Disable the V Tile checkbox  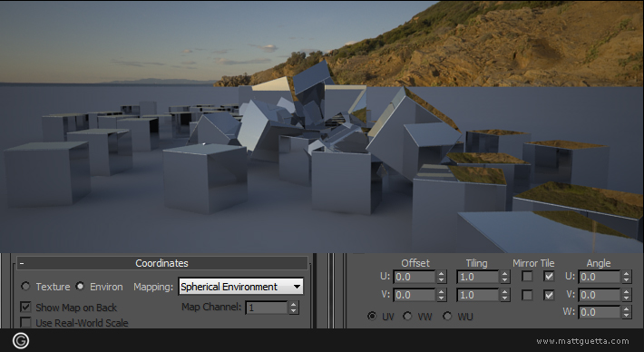click(x=549, y=295)
